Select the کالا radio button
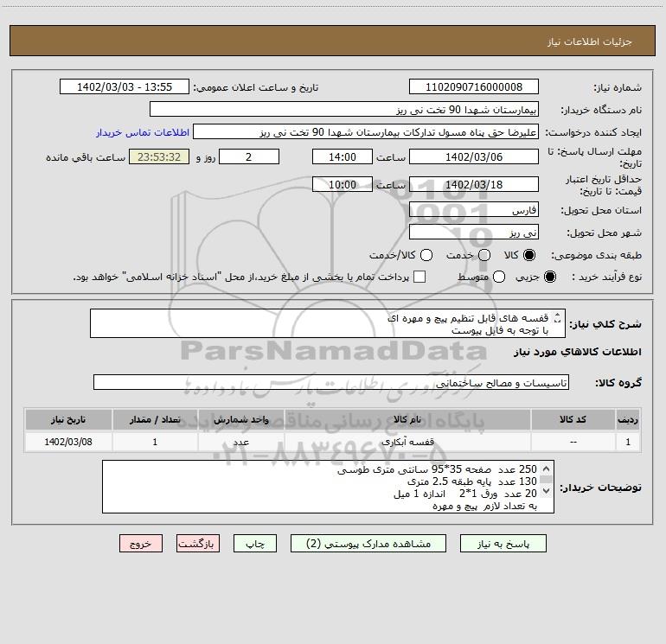This screenshot has width=666, height=644. click(529, 255)
